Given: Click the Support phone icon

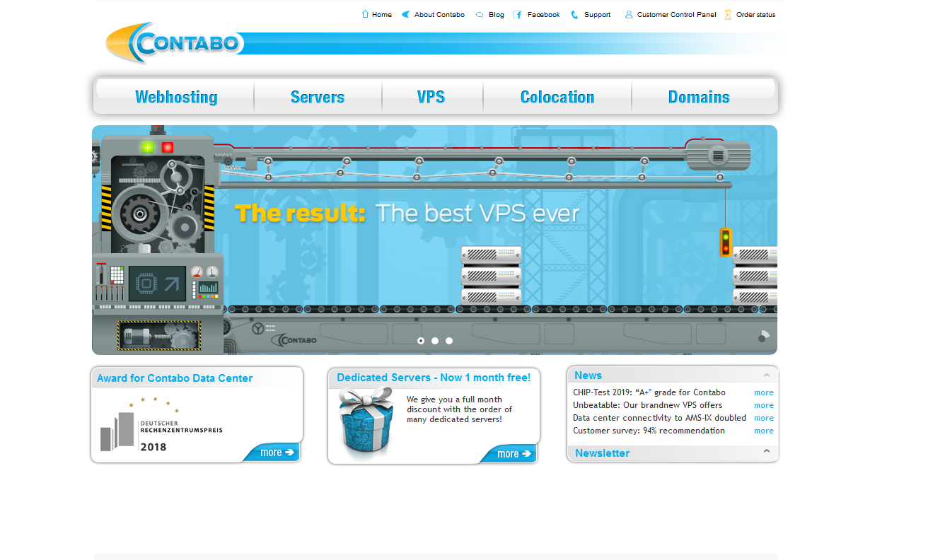Looking at the screenshot, I should click(x=575, y=15).
